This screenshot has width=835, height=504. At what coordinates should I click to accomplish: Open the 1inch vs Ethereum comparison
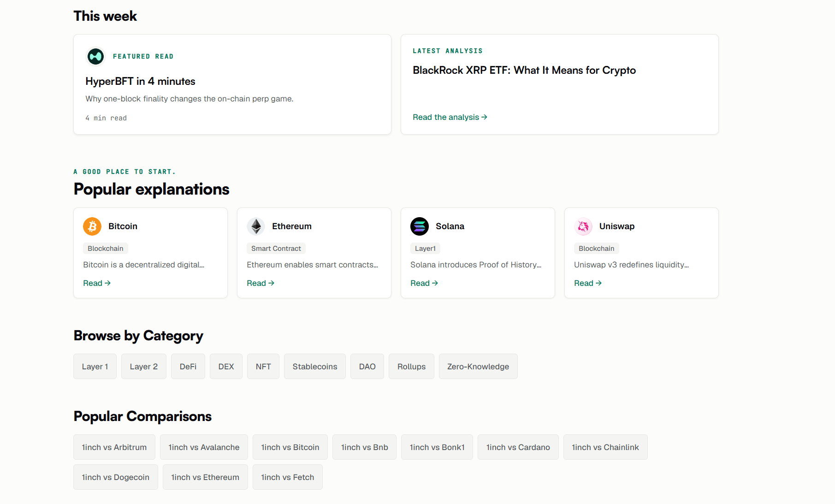click(205, 477)
